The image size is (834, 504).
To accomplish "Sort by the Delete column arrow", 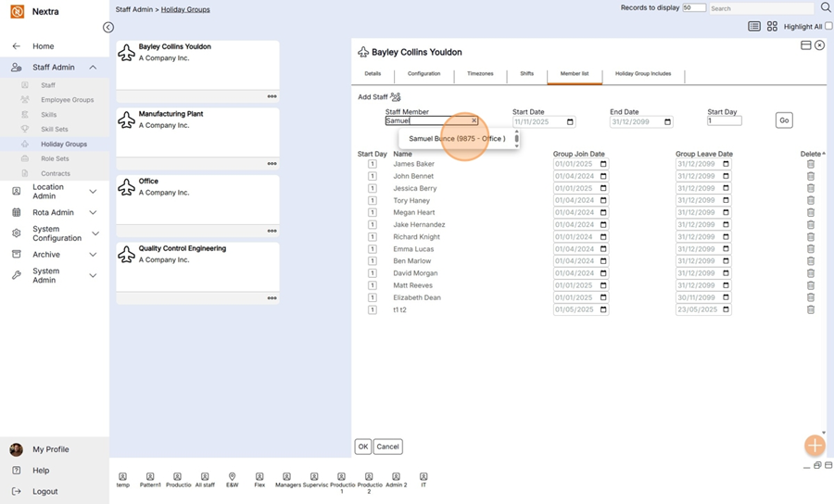I will [x=824, y=153].
